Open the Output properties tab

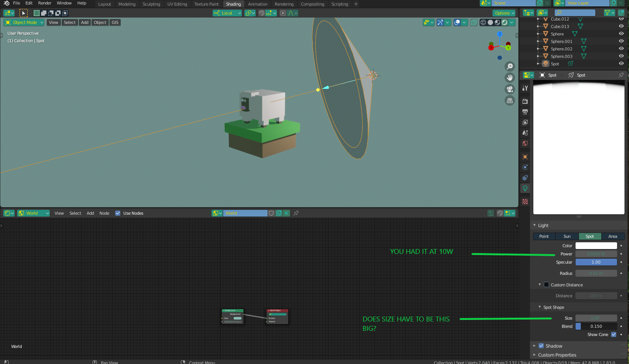[x=525, y=112]
